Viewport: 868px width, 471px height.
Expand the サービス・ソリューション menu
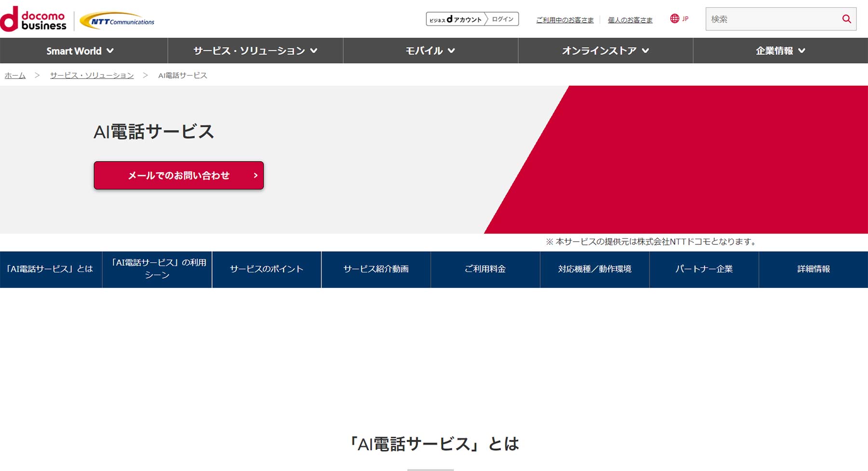pos(256,51)
